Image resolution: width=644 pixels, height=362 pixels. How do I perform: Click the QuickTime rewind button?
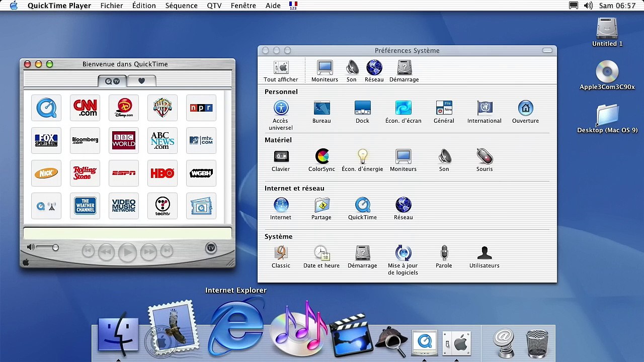click(106, 251)
